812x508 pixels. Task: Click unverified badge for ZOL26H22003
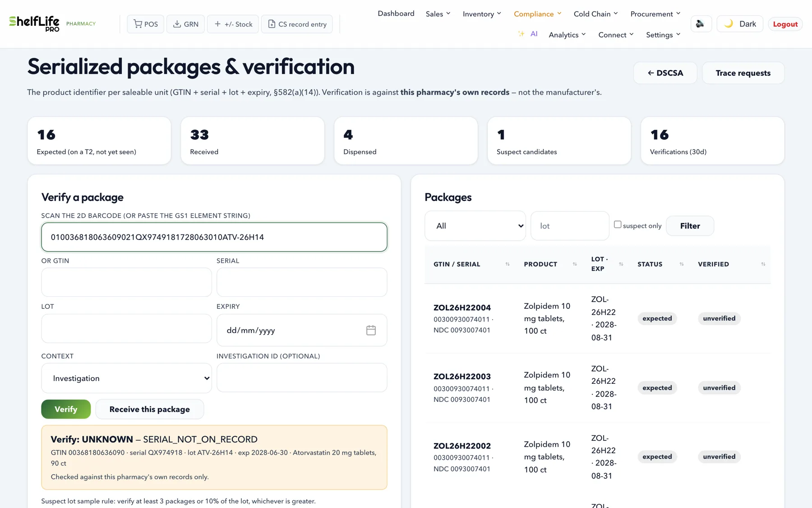click(719, 387)
